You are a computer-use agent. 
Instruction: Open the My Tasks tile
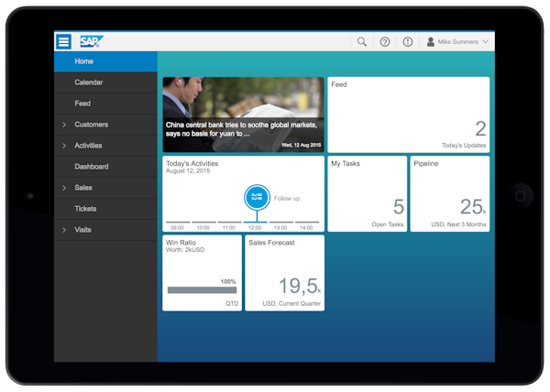367,193
